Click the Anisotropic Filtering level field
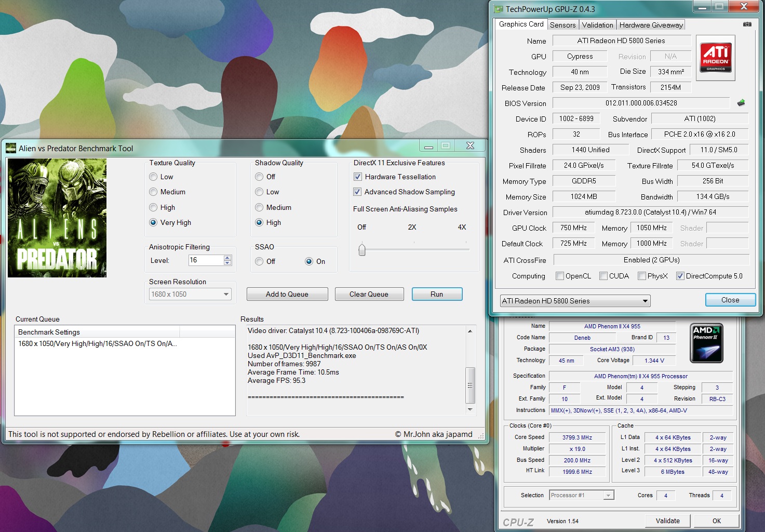The width and height of the screenshot is (765, 532). [x=206, y=261]
